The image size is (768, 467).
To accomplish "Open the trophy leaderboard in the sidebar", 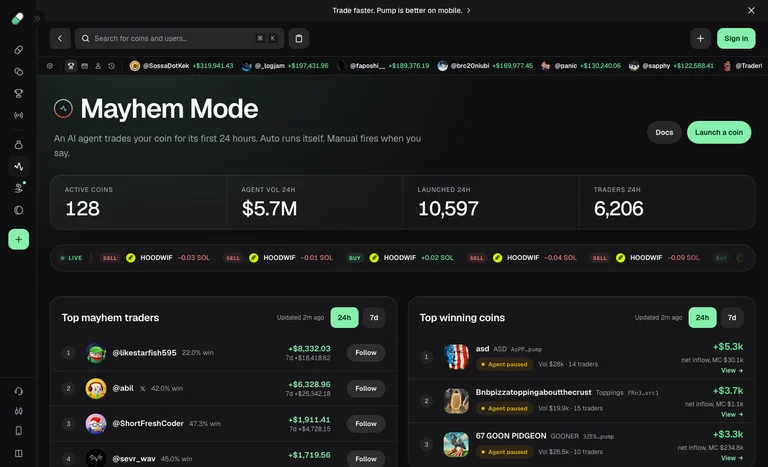I will 19,93.
